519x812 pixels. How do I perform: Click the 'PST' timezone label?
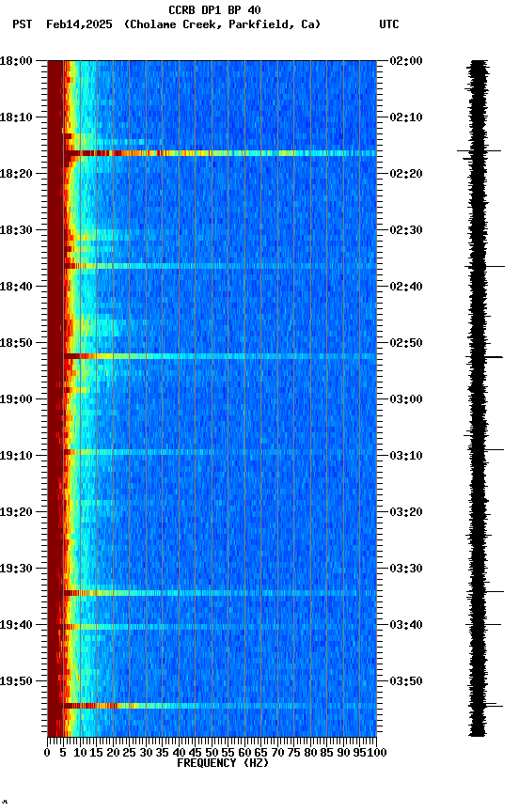pos(23,24)
